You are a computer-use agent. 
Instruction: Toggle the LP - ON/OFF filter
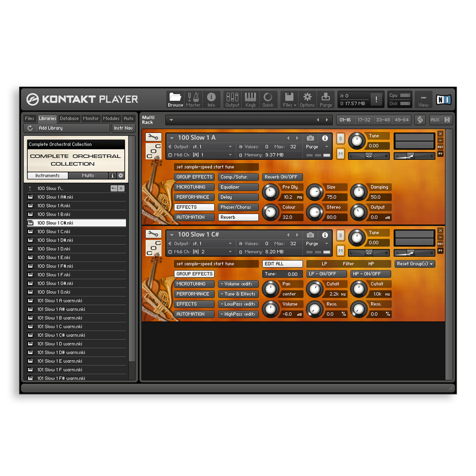tap(327, 274)
